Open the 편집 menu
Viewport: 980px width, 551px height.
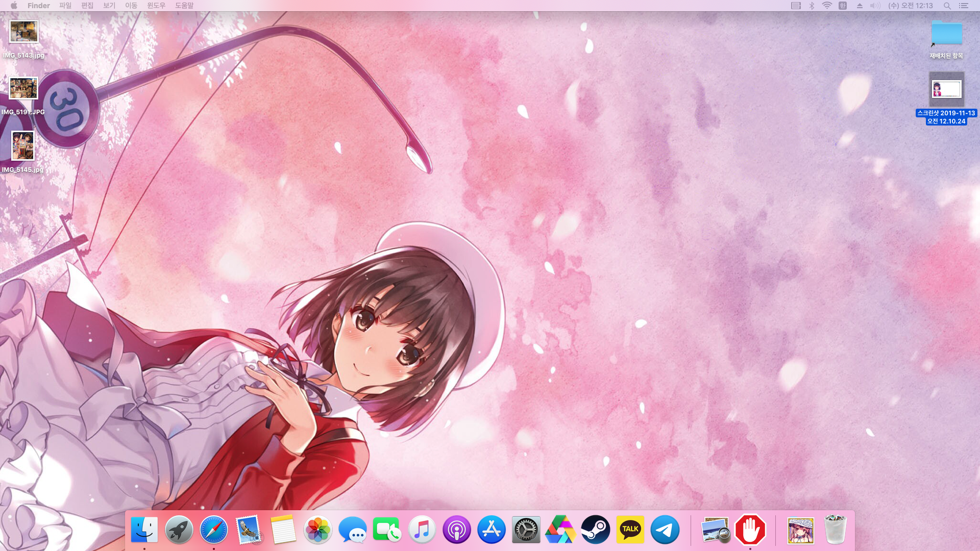click(87, 6)
